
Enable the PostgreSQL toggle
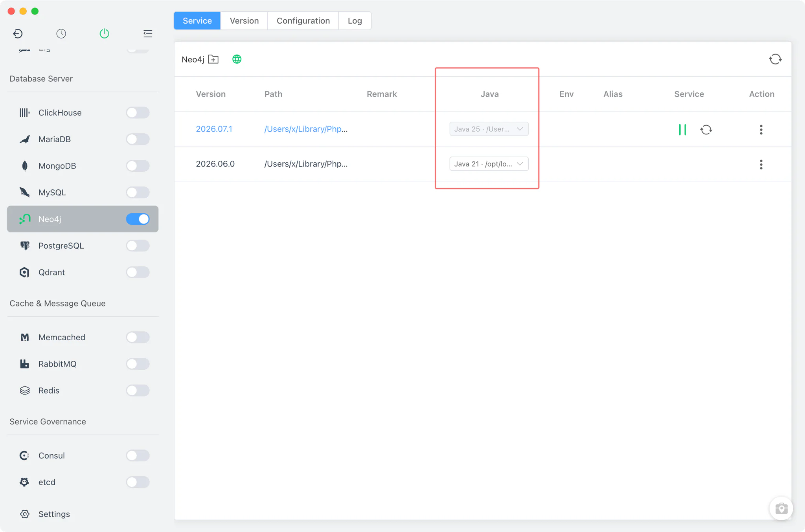click(138, 246)
